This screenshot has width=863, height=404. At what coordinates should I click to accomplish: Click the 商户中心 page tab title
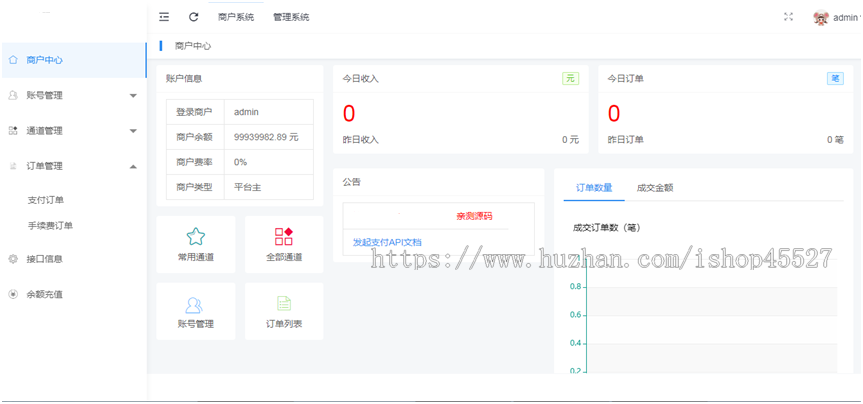(193, 46)
